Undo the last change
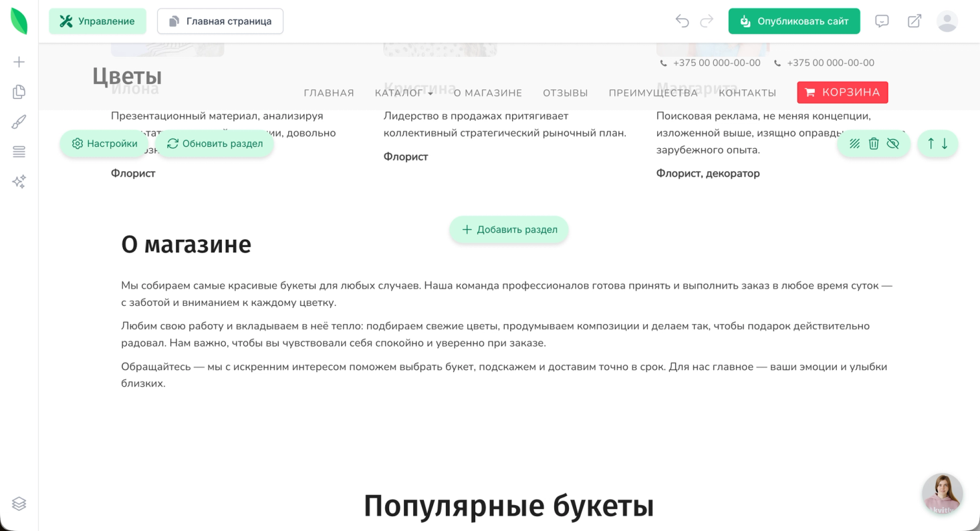 point(683,21)
